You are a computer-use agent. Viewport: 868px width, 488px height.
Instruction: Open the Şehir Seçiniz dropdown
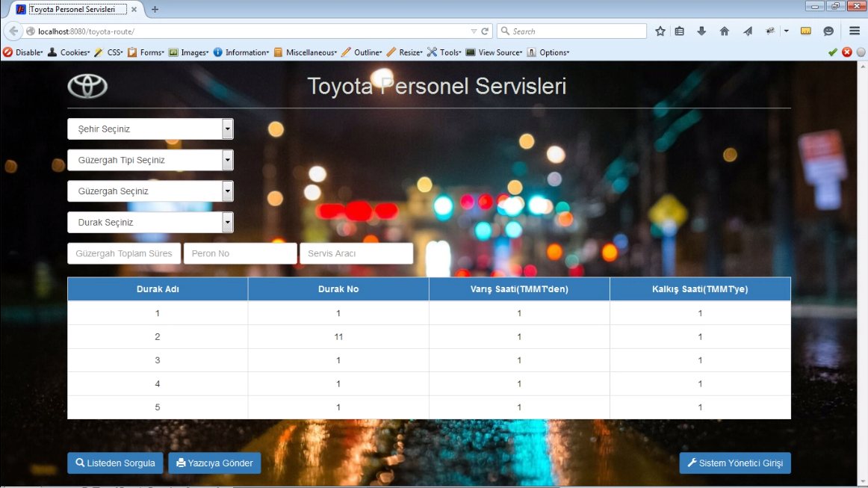click(151, 129)
